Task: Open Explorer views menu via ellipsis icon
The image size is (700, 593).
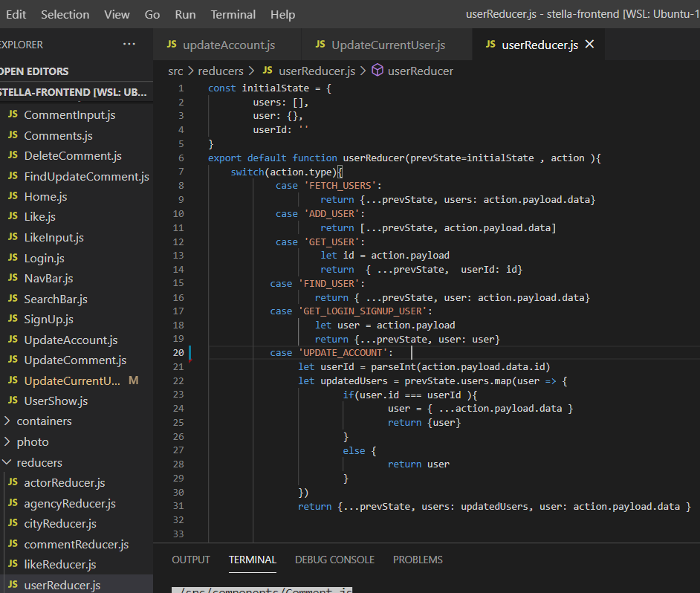Action: (129, 44)
